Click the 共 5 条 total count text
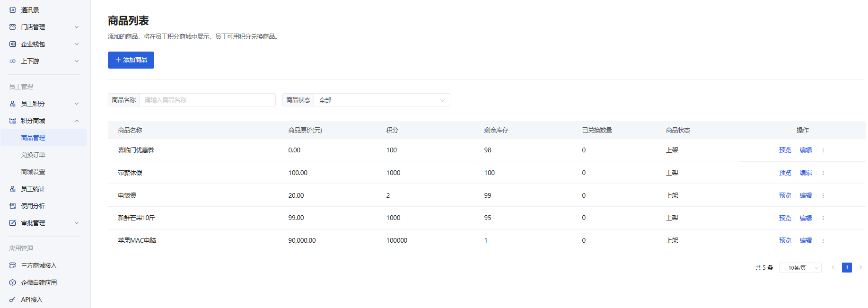 click(764, 268)
